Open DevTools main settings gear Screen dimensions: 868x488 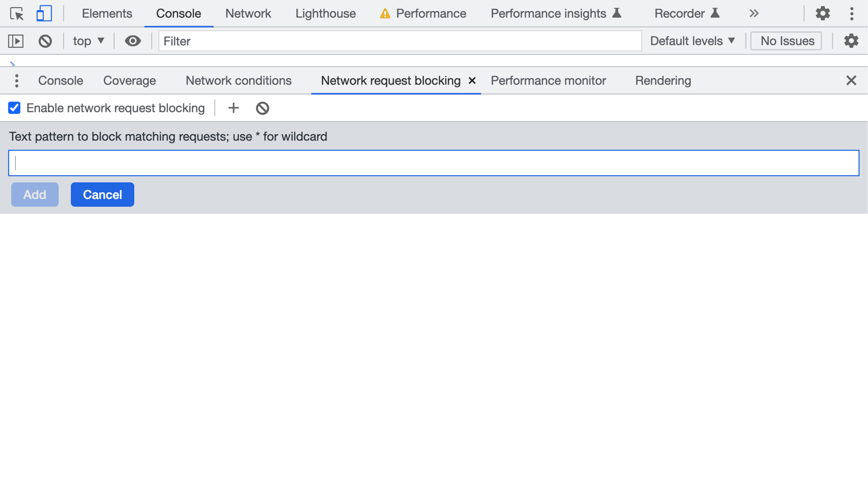(822, 14)
